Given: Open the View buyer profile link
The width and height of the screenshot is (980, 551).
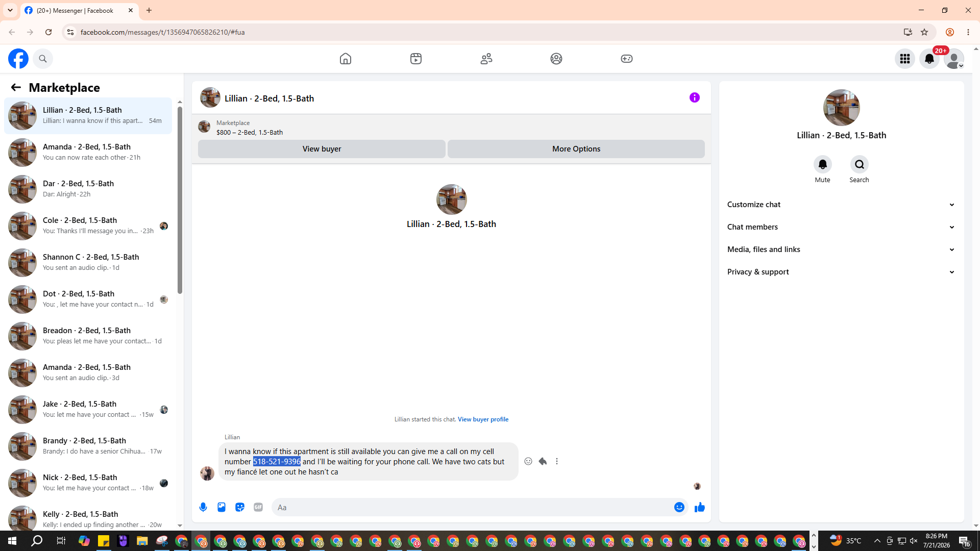Looking at the screenshot, I should [x=483, y=419].
